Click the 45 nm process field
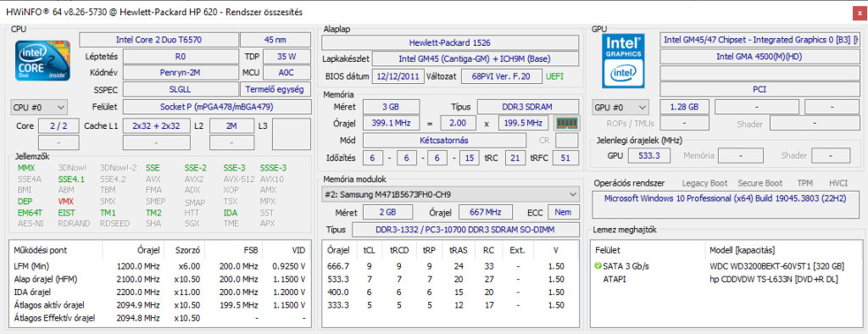 pyautogui.click(x=275, y=40)
